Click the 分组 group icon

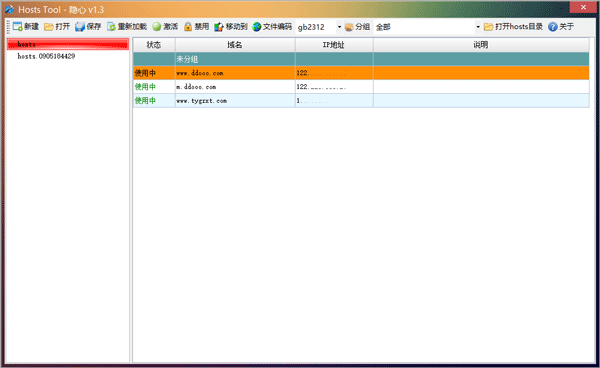tap(349, 26)
